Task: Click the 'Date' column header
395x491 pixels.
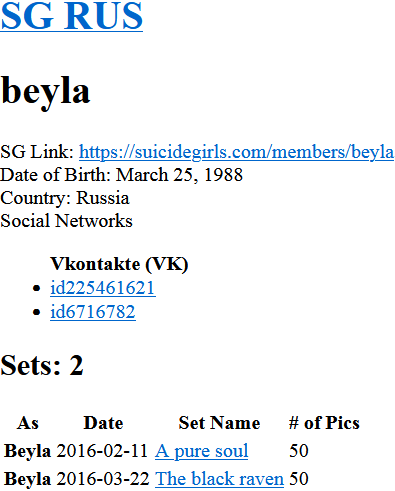Action: pyautogui.click(x=103, y=423)
